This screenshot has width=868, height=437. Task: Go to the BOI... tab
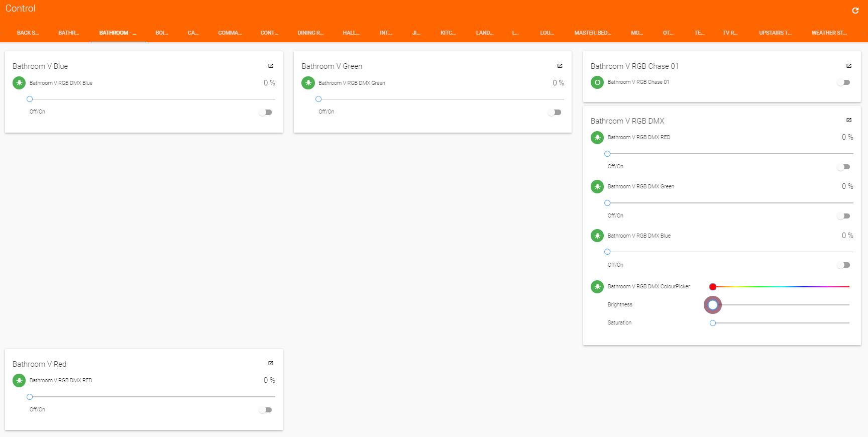point(162,33)
